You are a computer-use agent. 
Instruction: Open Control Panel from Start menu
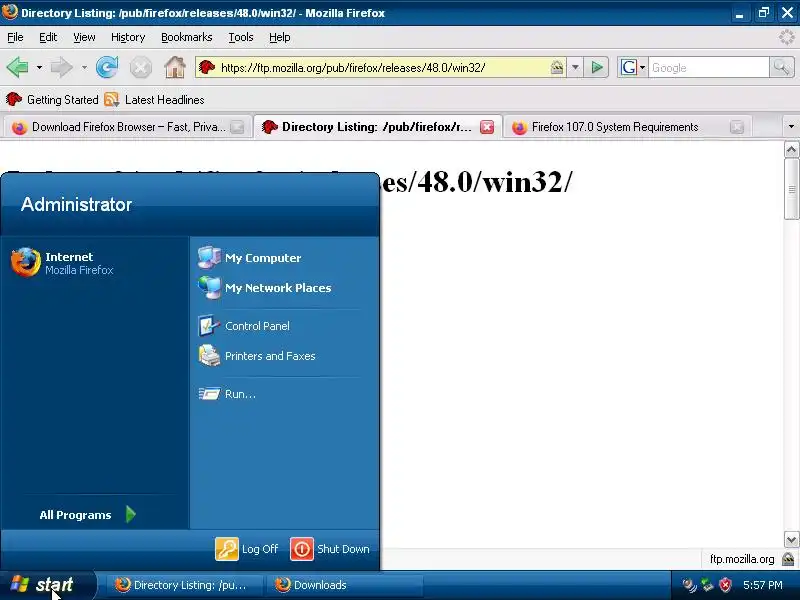(244, 326)
